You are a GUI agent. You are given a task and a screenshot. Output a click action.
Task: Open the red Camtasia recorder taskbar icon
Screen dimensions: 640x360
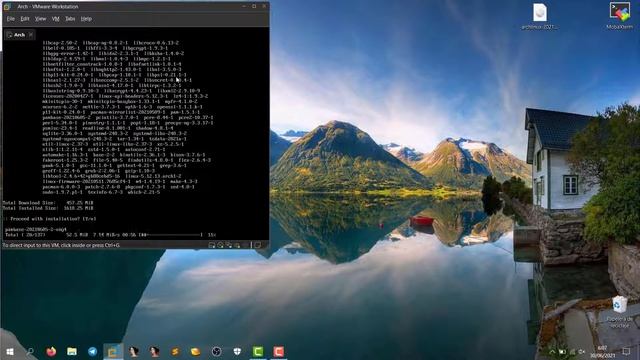(279, 351)
